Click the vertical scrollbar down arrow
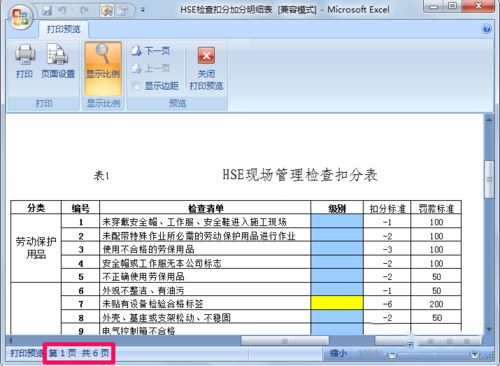This screenshot has height=366, width=500. tap(489, 329)
